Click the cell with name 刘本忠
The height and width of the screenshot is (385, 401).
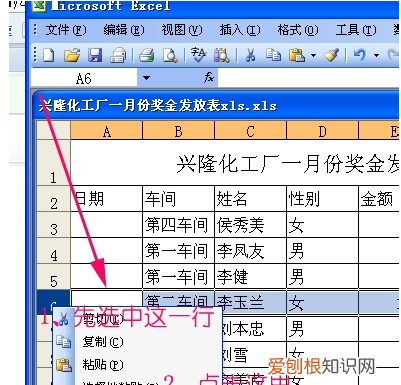click(254, 329)
